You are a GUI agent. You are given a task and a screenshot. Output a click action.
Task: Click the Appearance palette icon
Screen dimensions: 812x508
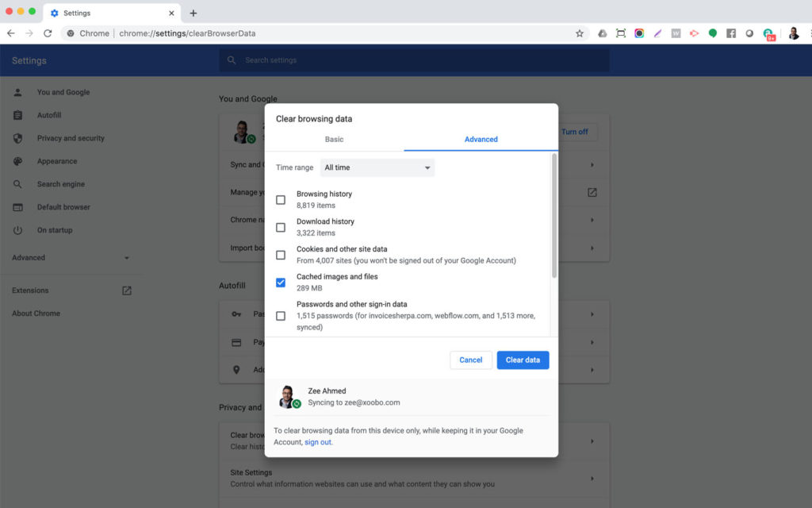pos(17,161)
